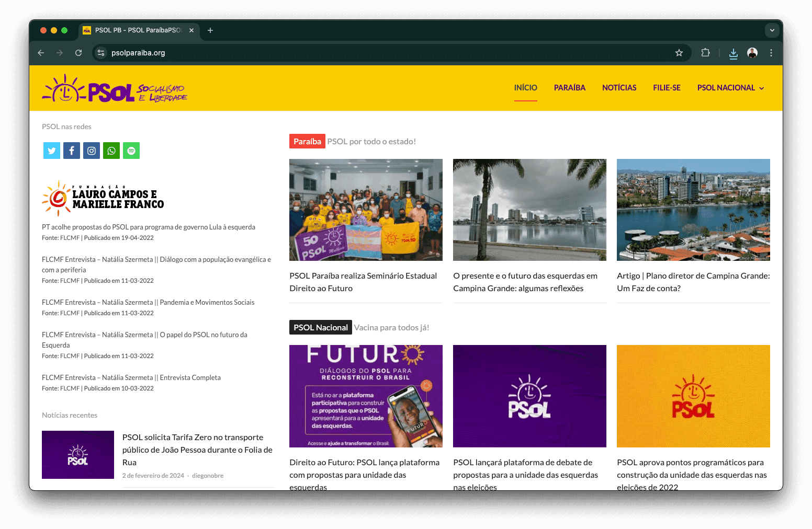
Task: Open the Chrome three-dot menu
Action: (x=771, y=53)
